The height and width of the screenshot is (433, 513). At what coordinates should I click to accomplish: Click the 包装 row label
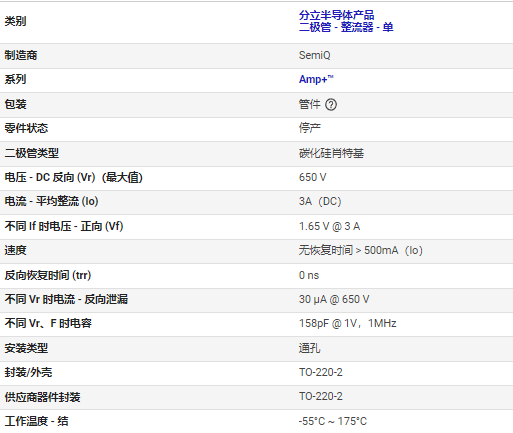click(15, 104)
